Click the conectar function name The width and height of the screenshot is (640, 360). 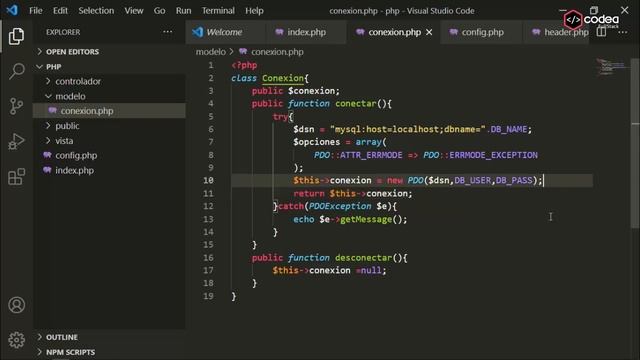pyautogui.click(x=356, y=103)
